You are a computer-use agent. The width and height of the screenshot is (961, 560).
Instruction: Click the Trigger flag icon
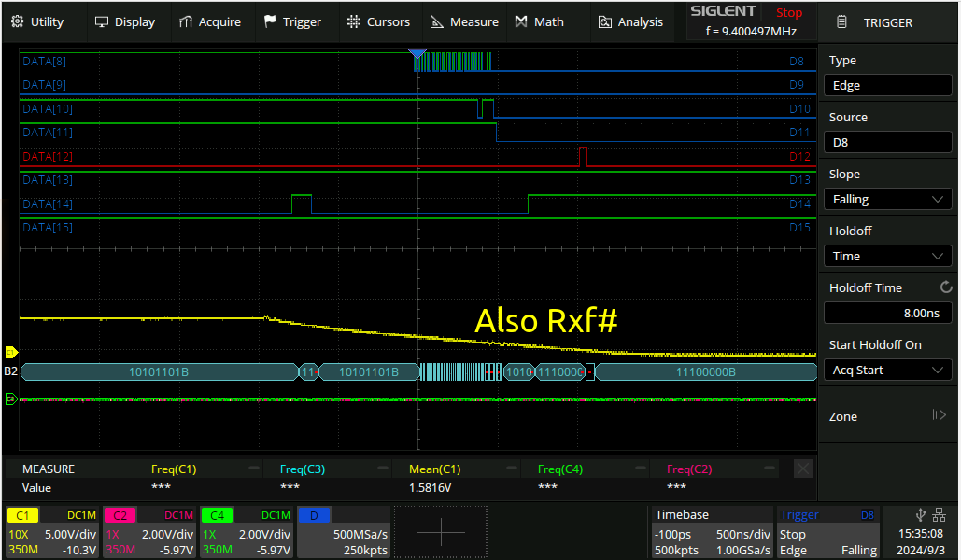tap(270, 21)
